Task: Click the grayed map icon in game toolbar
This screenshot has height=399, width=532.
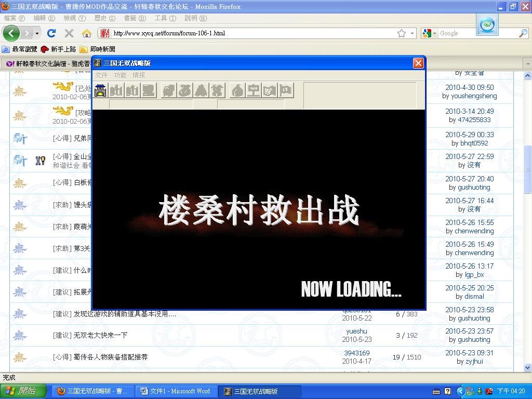Action: (x=270, y=90)
